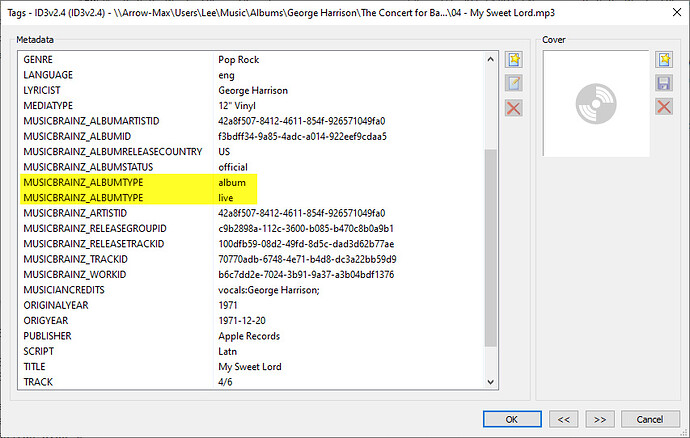Click the blank cover art placeholder
The image size is (690, 438).
[x=596, y=103]
